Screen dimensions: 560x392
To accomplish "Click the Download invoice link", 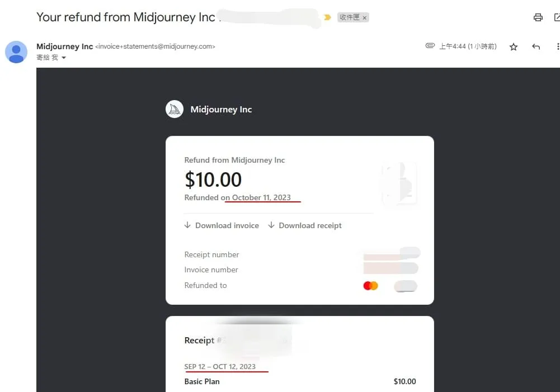I will (x=222, y=225).
